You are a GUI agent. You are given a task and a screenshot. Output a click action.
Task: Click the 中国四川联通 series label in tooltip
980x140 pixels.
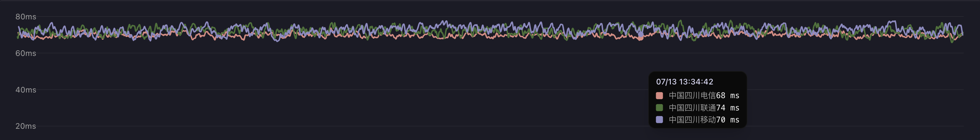point(692,108)
